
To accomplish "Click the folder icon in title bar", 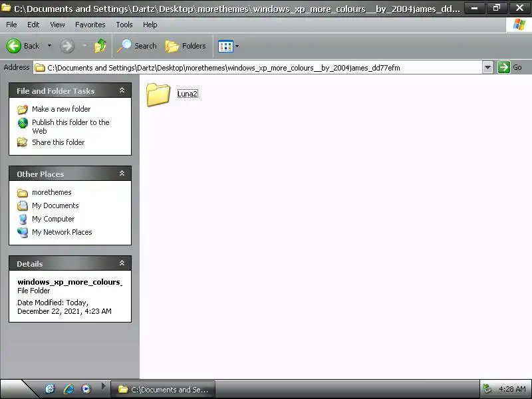I will point(6,7).
